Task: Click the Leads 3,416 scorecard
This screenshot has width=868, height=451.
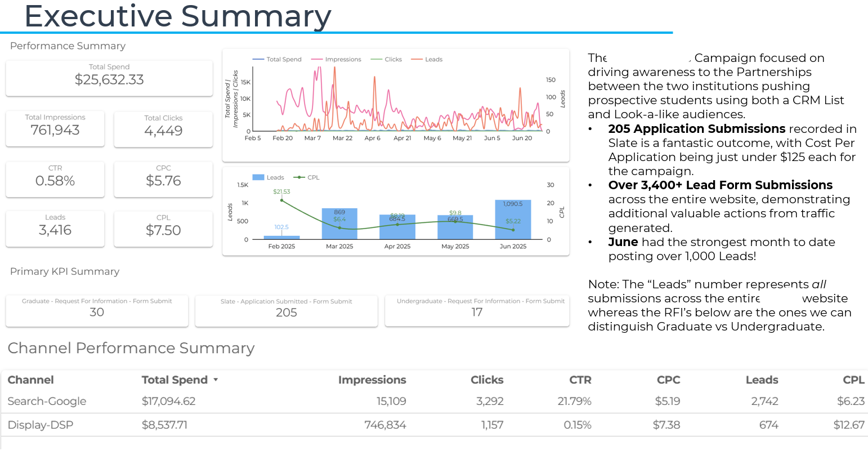Action: (55, 229)
